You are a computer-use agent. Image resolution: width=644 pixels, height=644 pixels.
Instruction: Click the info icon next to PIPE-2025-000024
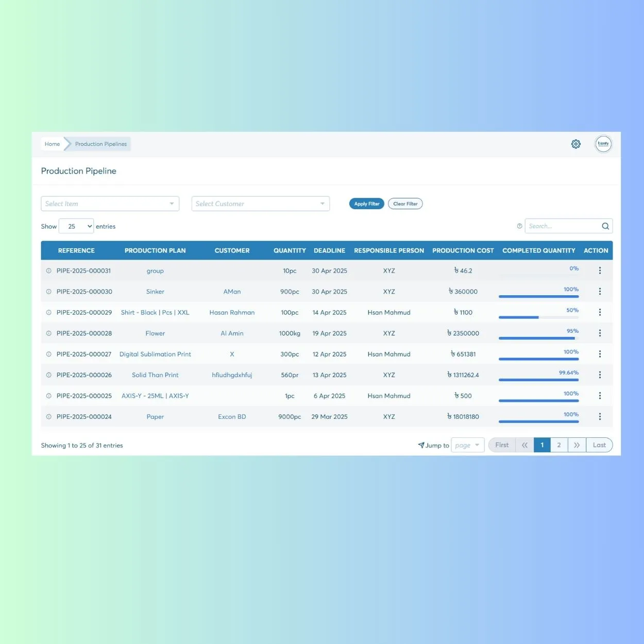click(x=48, y=416)
